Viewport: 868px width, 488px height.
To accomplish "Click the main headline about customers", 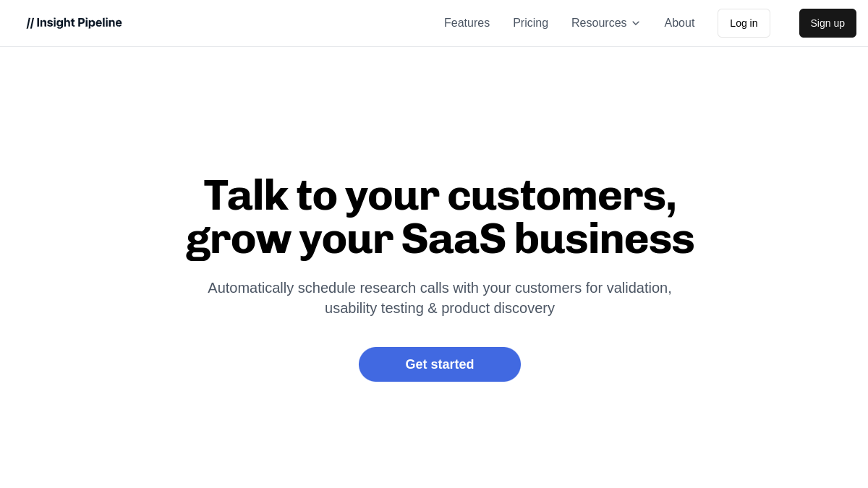I will coord(440,217).
